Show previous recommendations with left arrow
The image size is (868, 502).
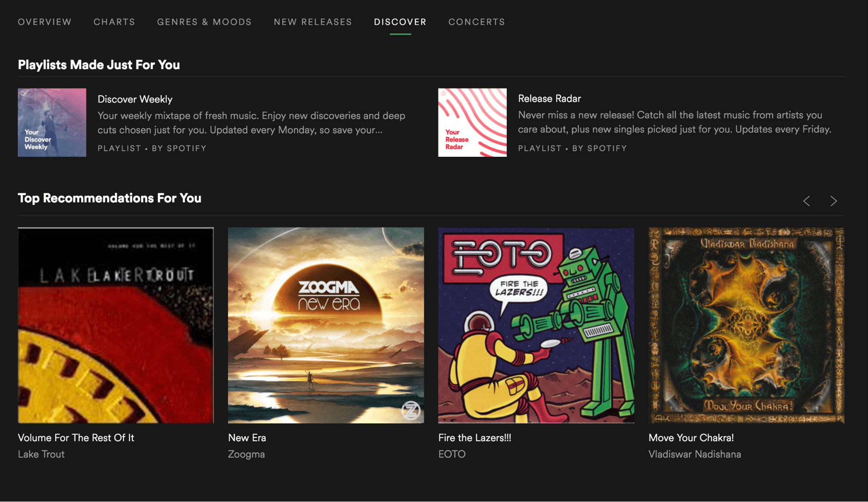point(806,201)
